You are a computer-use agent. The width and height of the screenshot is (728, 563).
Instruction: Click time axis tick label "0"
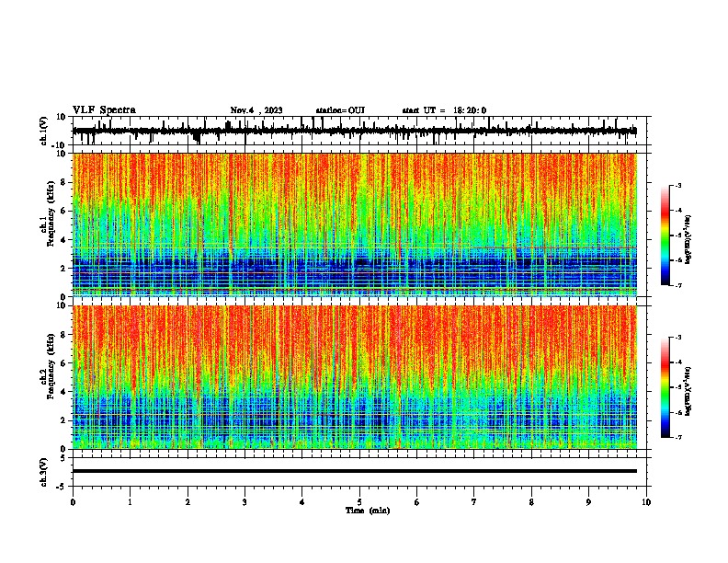coord(73,502)
